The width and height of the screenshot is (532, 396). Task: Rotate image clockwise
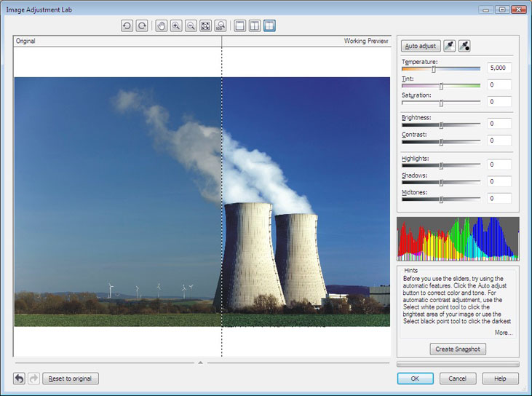[142, 25]
